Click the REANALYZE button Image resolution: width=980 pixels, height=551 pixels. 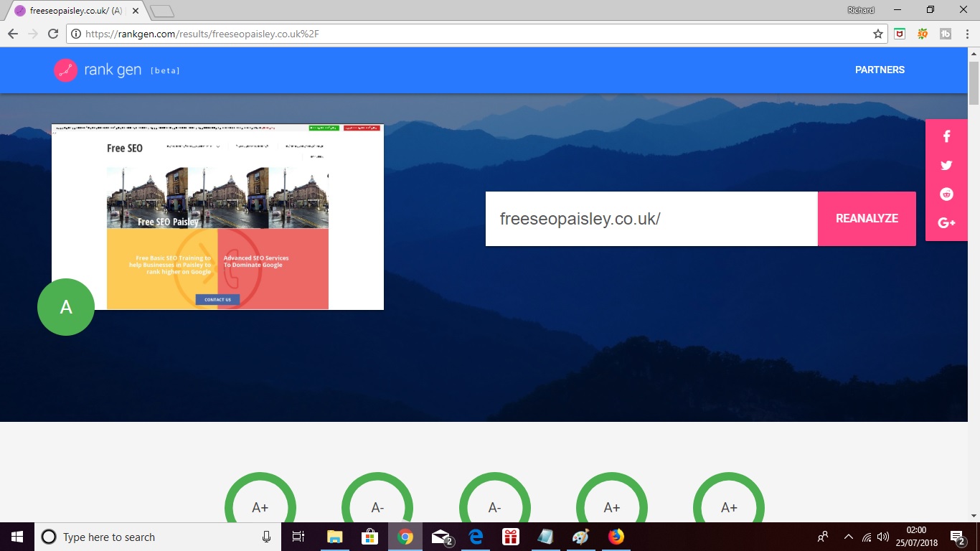point(867,219)
